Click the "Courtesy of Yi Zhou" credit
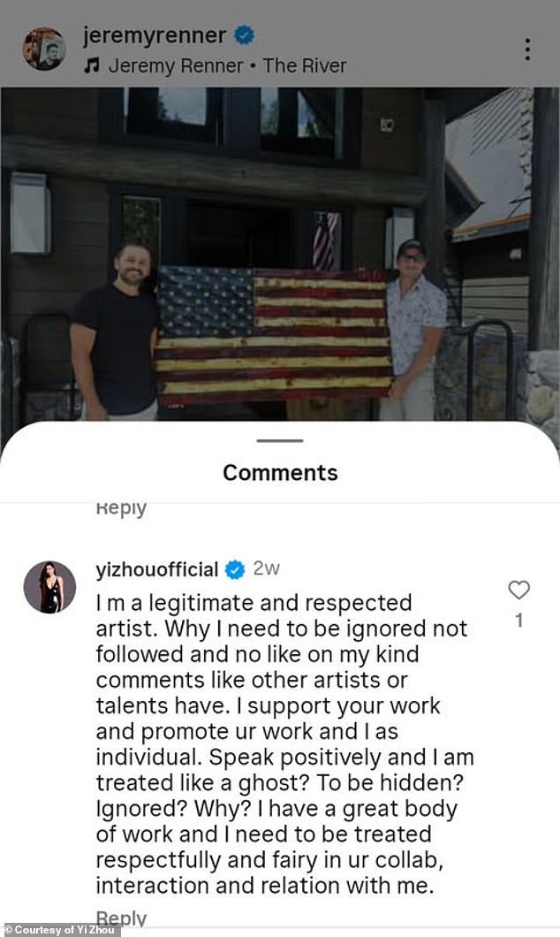Image resolution: width=560 pixels, height=937 pixels. (x=60, y=930)
